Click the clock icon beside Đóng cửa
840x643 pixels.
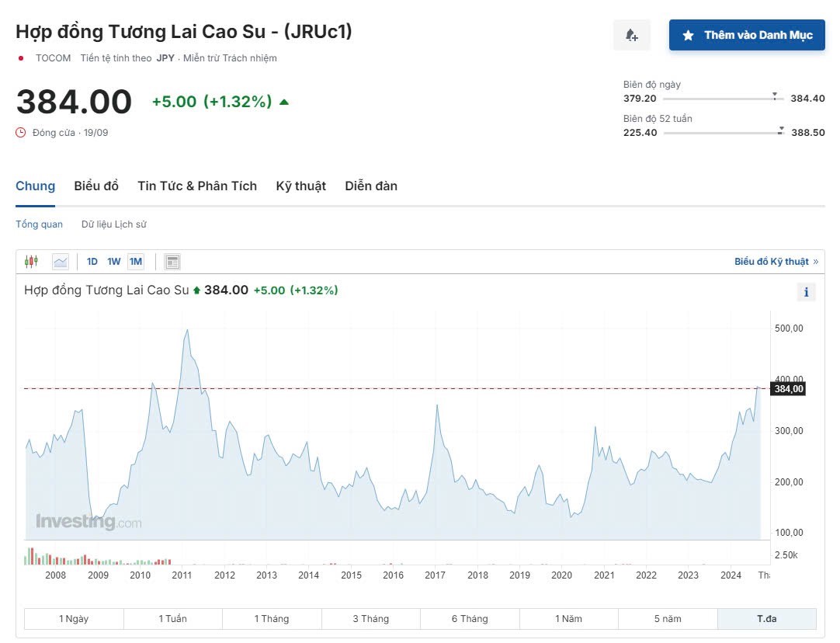pos(21,133)
